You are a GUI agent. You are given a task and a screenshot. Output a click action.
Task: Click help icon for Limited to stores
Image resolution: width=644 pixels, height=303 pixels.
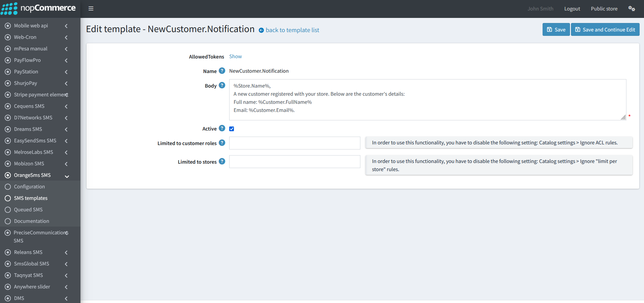tap(222, 161)
